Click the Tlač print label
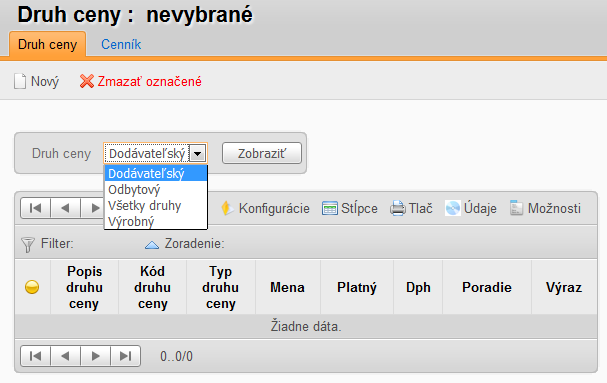 tap(421, 208)
